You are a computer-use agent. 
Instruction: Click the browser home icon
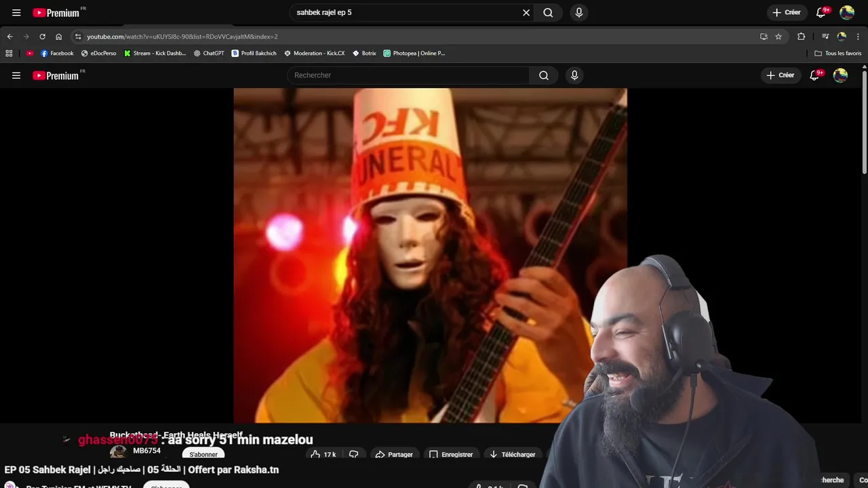[59, 37]
